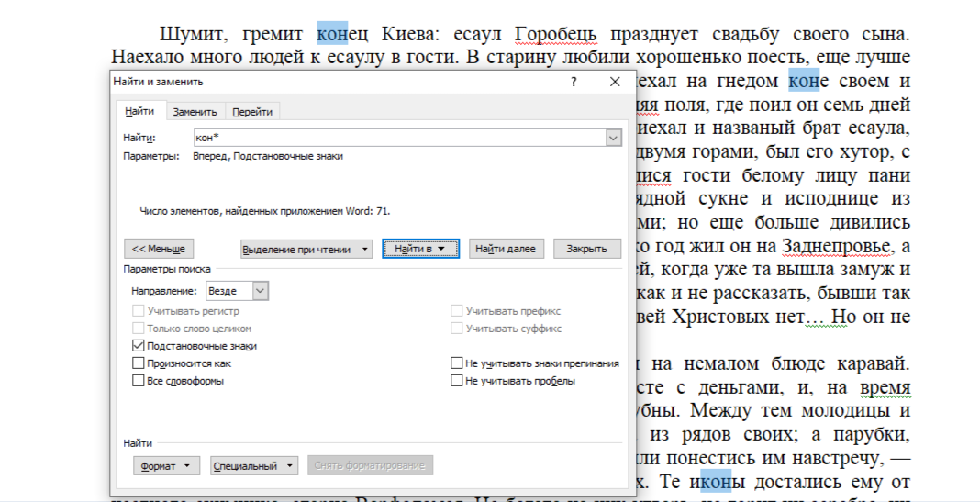Image resolution: width=980 pixels, height=502 pixels.
Task: Open the Перейти tab
Action: [x=252, y=112]
